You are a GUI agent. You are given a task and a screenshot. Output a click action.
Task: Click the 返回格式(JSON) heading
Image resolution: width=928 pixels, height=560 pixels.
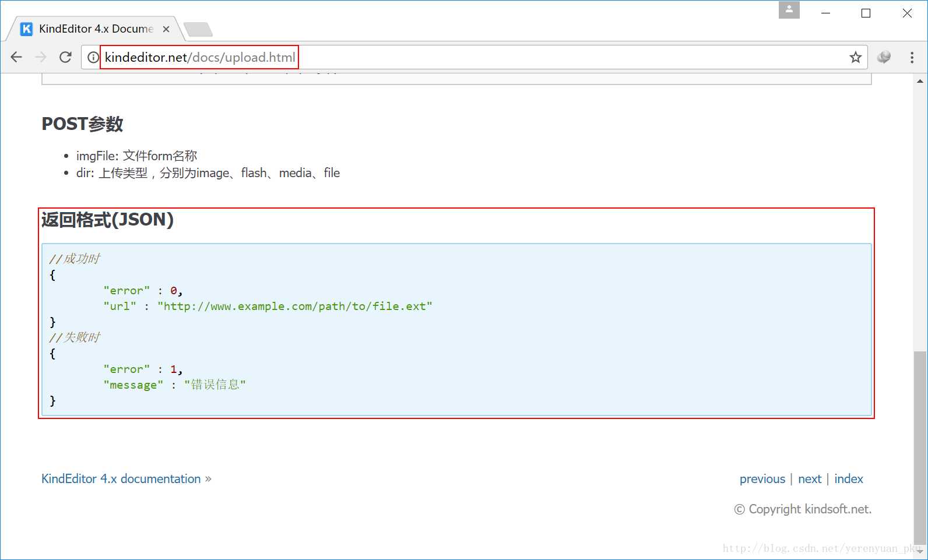click(x=108, y=220)
